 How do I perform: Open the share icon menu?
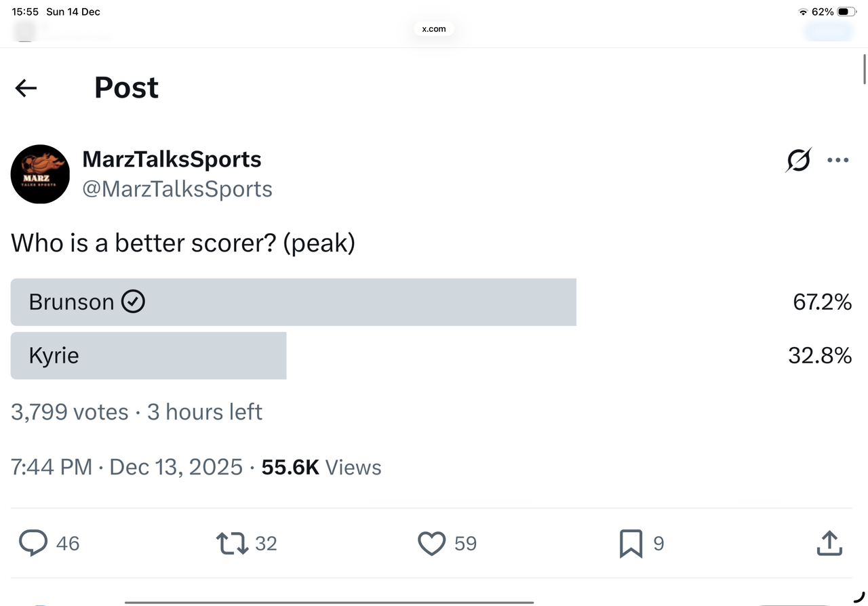click(x=829, y=543)
